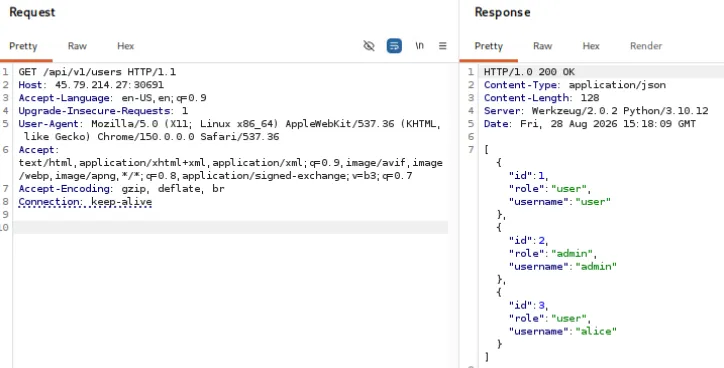Open the Response Render tab

pos(646,46)
